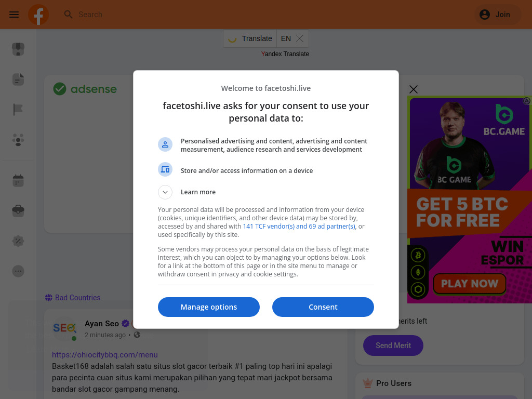Viewport: 532px width, 399px height.
Task: Open the 141 TCF vendors and ad partners link
Action: pyautogui.click(x=299, y=227)
